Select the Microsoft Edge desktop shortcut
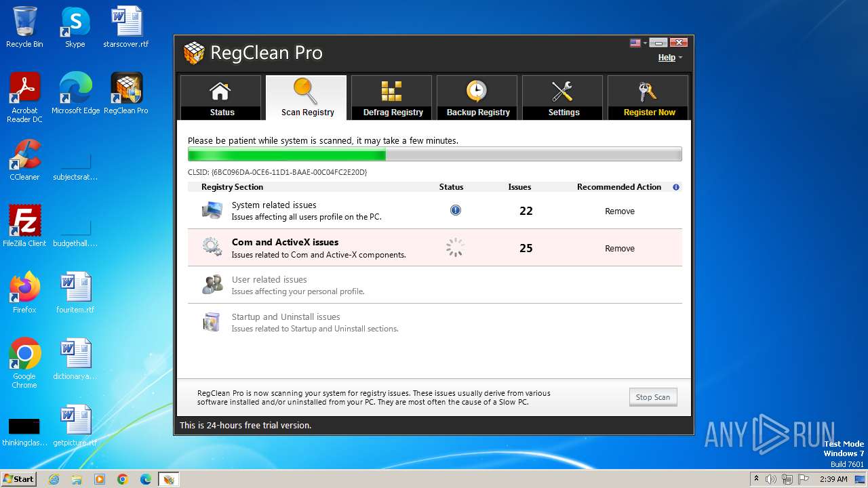 [x=75, y=94]
